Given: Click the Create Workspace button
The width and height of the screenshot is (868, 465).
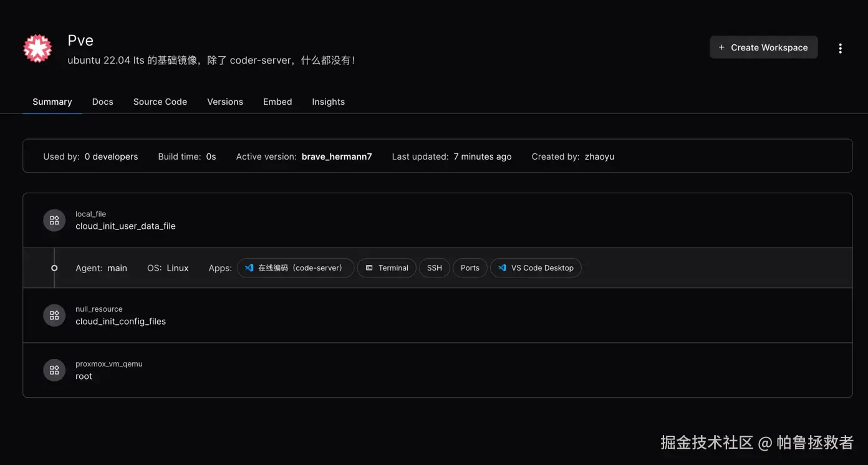Looking at the screenshot, I should [x=763, y=47].
